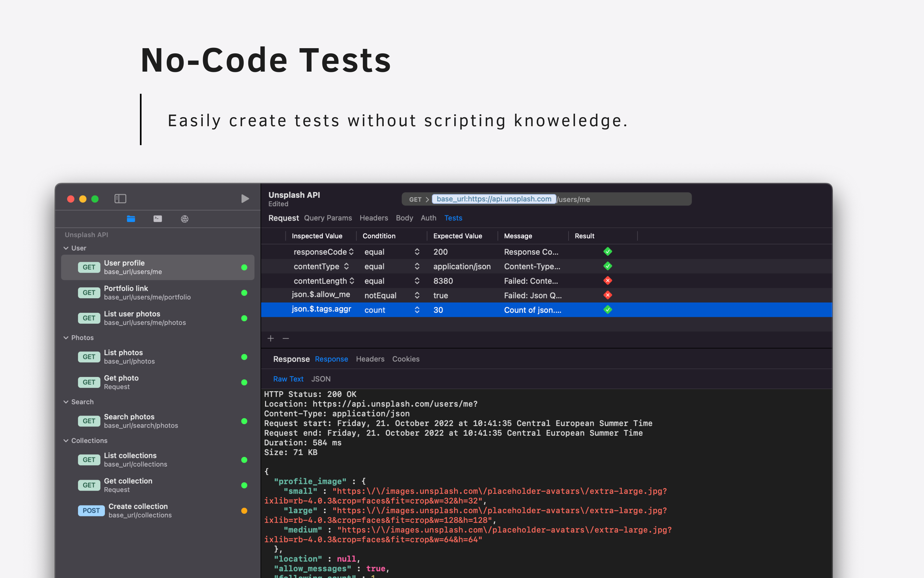Collapse the User group

click(66, 248)
